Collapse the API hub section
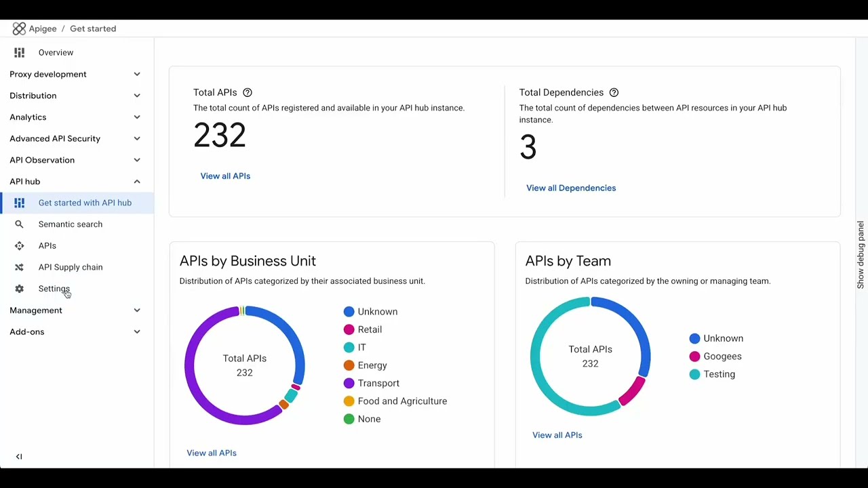868x488 pixels. pyautogui.click(x=75, y=182)
